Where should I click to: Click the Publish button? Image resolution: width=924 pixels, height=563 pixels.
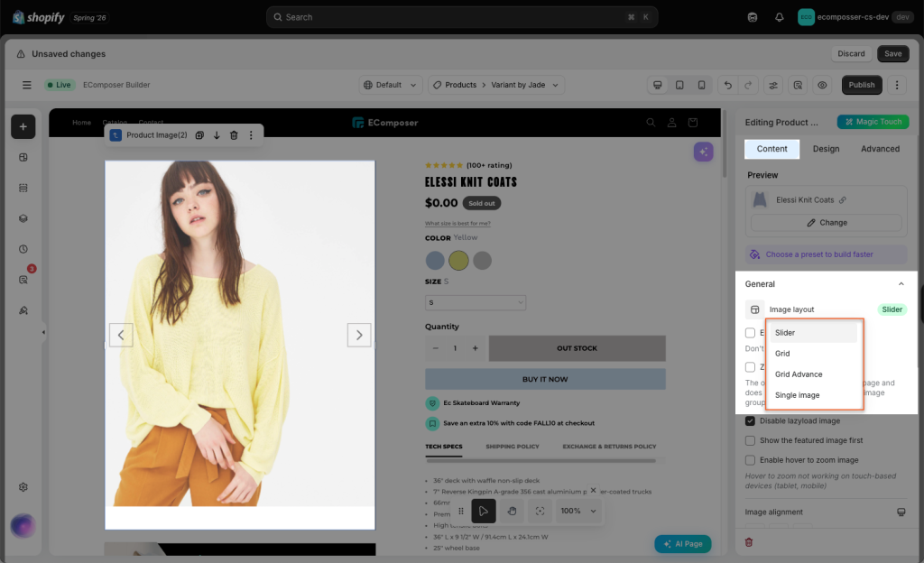(862, 85)
